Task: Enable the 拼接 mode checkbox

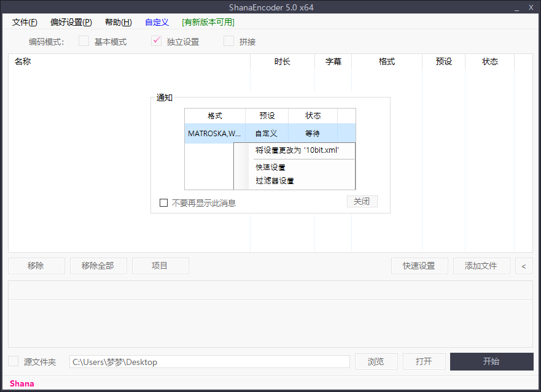Action: tap(228, 41)
